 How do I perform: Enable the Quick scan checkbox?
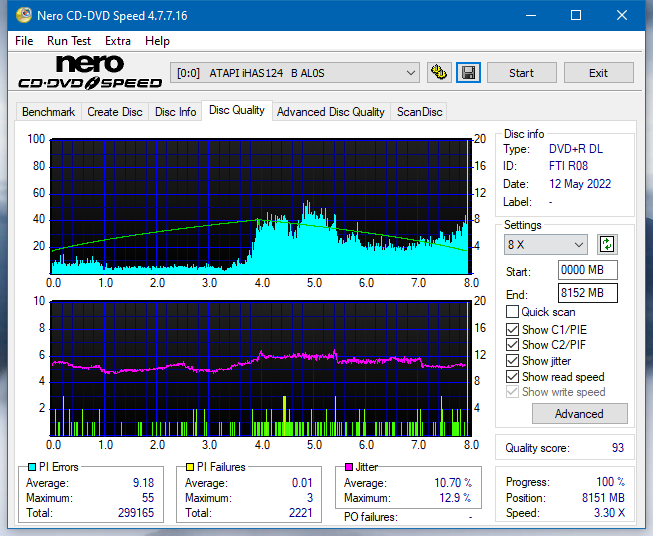tap(512, 312)
